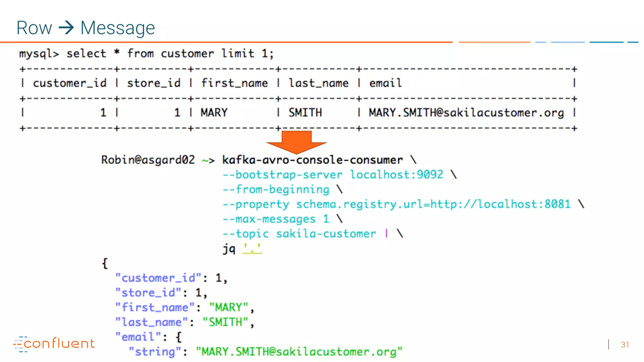Click the underlined jq '.' filter
644x362 pixels.
252,249
